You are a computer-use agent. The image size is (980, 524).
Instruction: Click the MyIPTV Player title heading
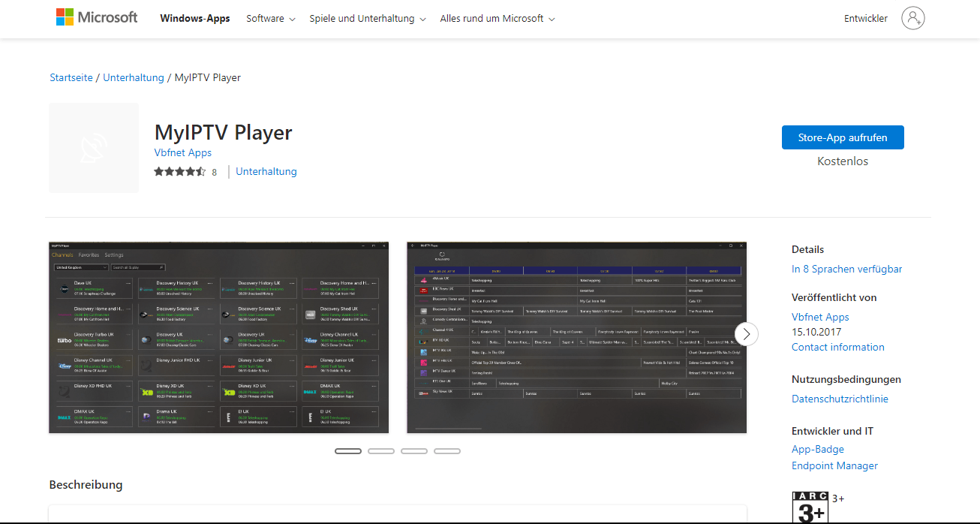pos(224,133)
